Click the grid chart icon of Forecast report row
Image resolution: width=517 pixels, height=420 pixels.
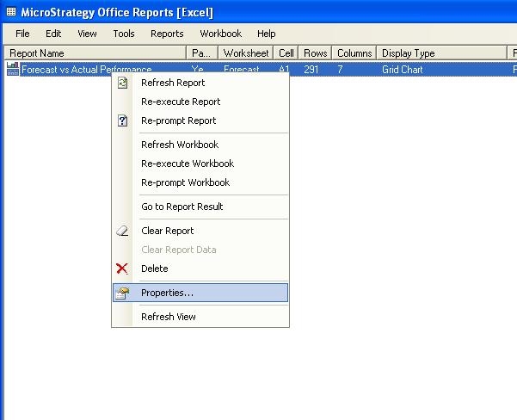click(13, 69)
